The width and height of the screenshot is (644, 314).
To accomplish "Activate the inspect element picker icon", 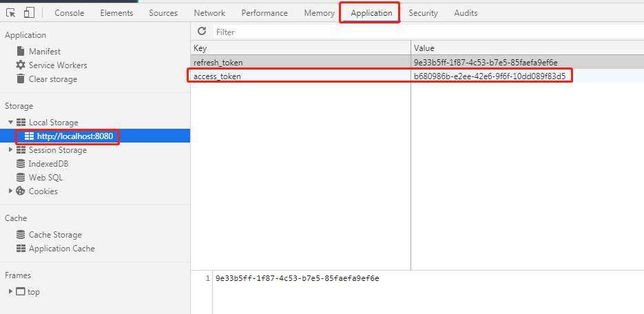I will pos(11,12).
